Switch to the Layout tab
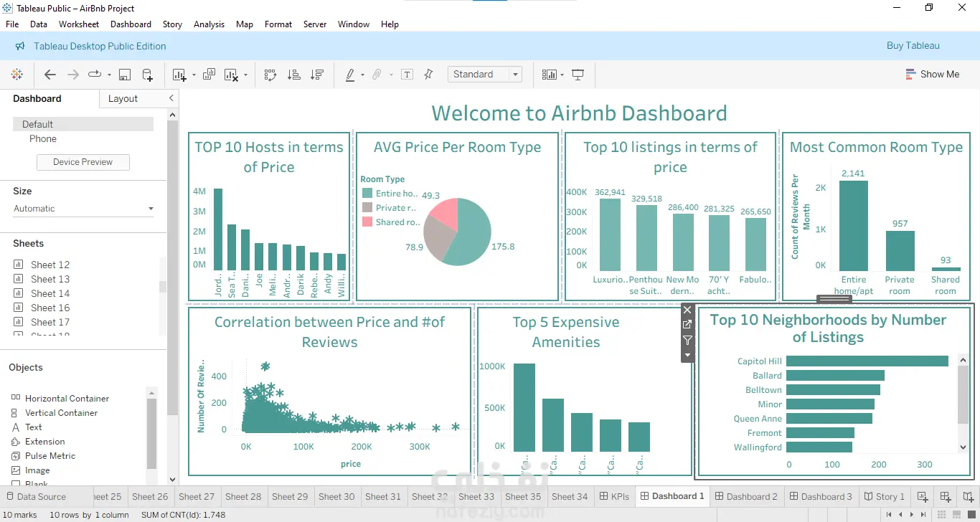This screenshot has height=522, width=980. coord(123,99)
